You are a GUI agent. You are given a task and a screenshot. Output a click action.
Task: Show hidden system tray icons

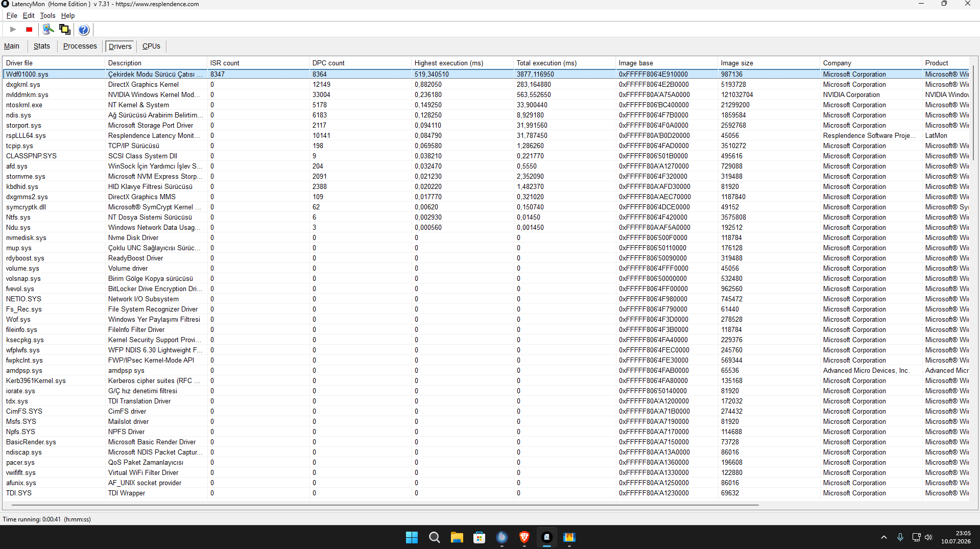tap(883, 537)
